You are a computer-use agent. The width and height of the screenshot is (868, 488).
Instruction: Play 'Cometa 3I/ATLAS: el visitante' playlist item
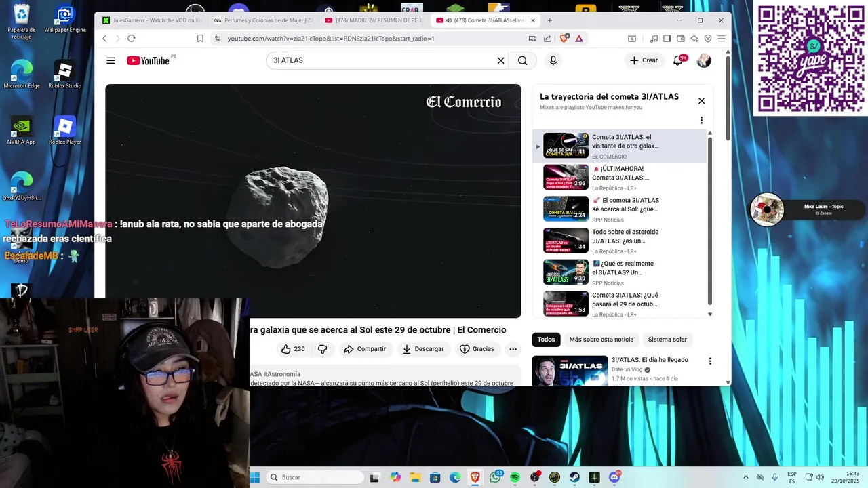[x=619, y=146]
